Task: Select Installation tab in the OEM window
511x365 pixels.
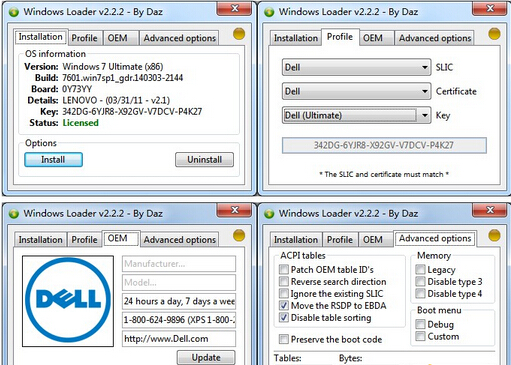Action: pyautogui.click(x=40, y=240)
